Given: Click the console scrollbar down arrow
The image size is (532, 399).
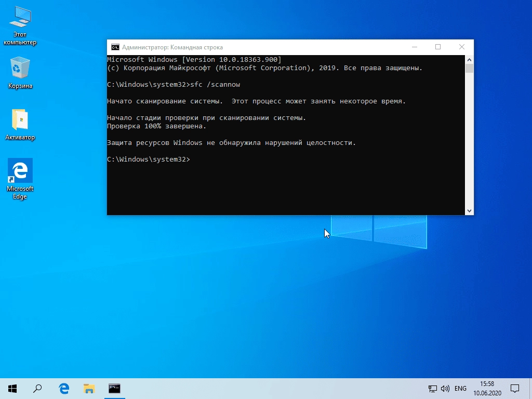Looking at the screenshot, I should click(469, 211).
